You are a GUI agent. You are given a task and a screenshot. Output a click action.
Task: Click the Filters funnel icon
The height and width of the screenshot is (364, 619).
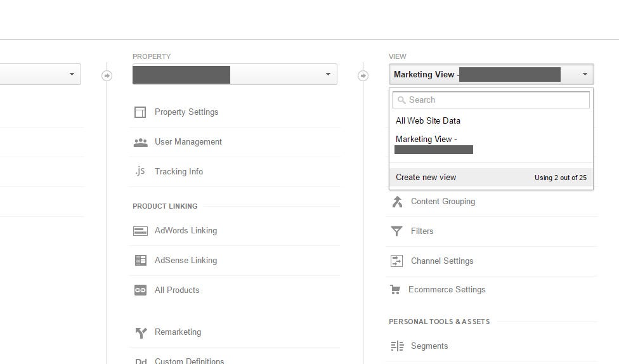tap(396, 231)
